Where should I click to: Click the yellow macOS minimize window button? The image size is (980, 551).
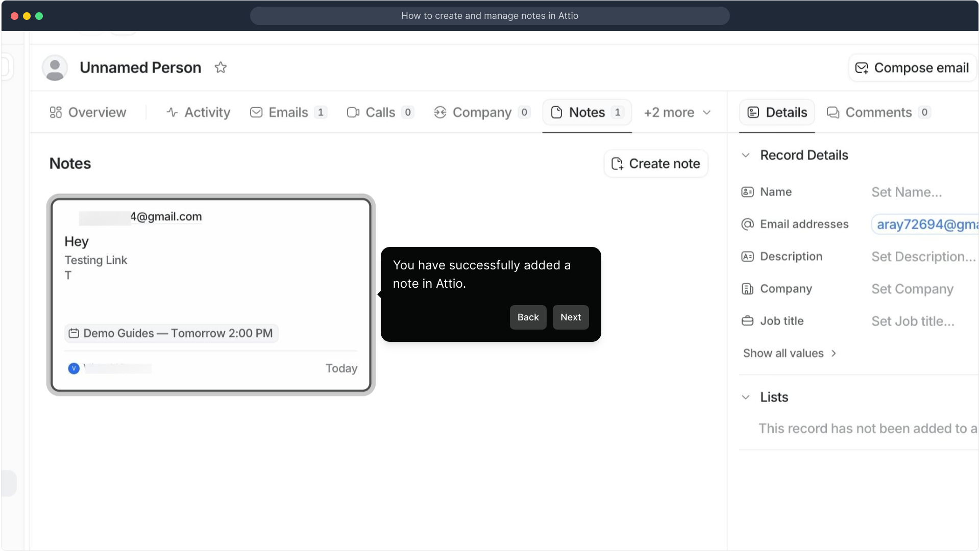27,16
